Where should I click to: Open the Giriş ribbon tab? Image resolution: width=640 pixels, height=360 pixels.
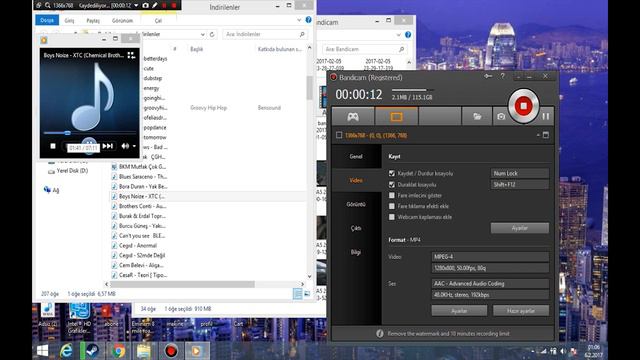coord(69,20)
